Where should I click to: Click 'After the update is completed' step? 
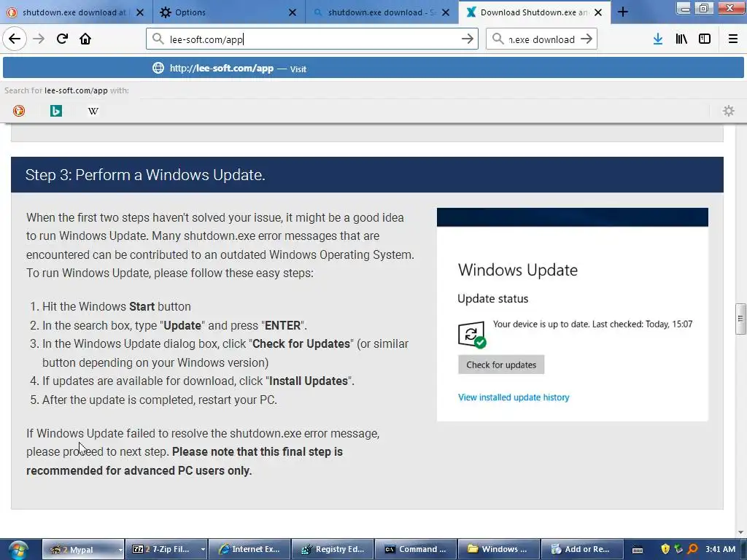[160, 400]
